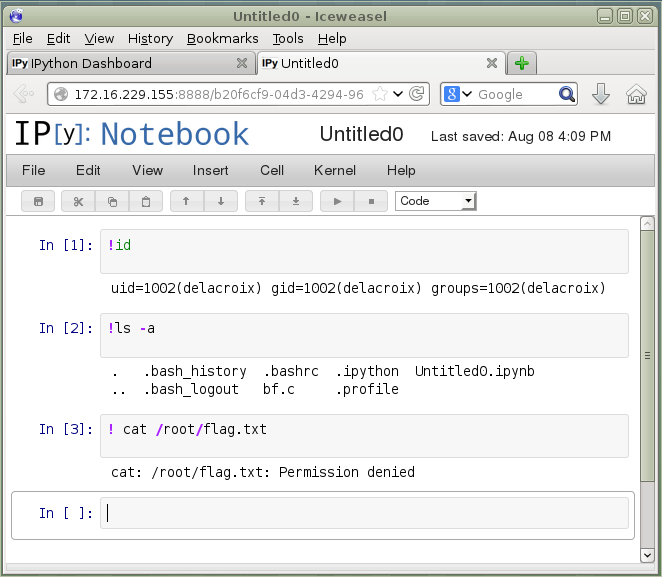This screenshot has width=662, height=577.
Task: Paste cell using clipboard icon
Action: pos(146,201)
